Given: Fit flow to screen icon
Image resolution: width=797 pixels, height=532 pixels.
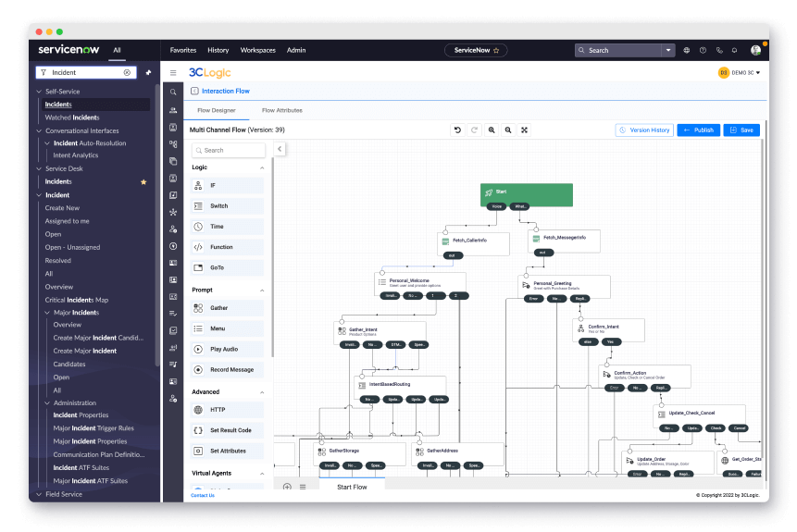Looking at the screenshot, I should tap(524, 130).
